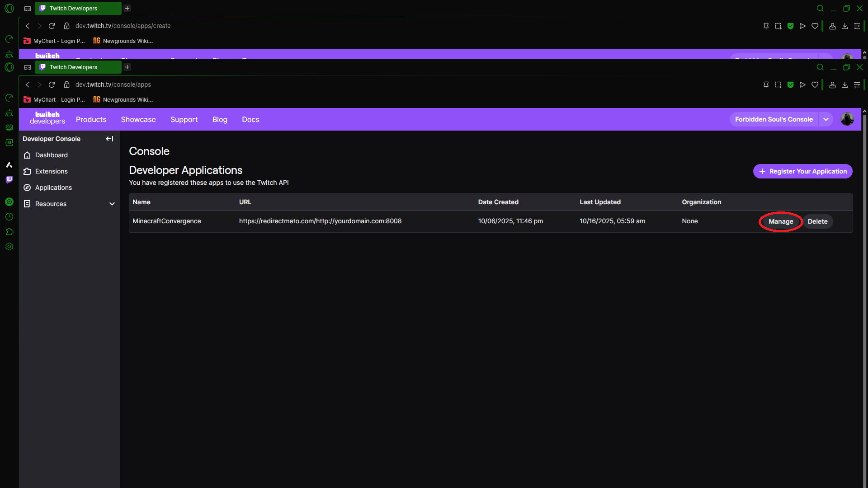Click the Twitch developers logo
This screenshot has width=868, height=488.
47,118
